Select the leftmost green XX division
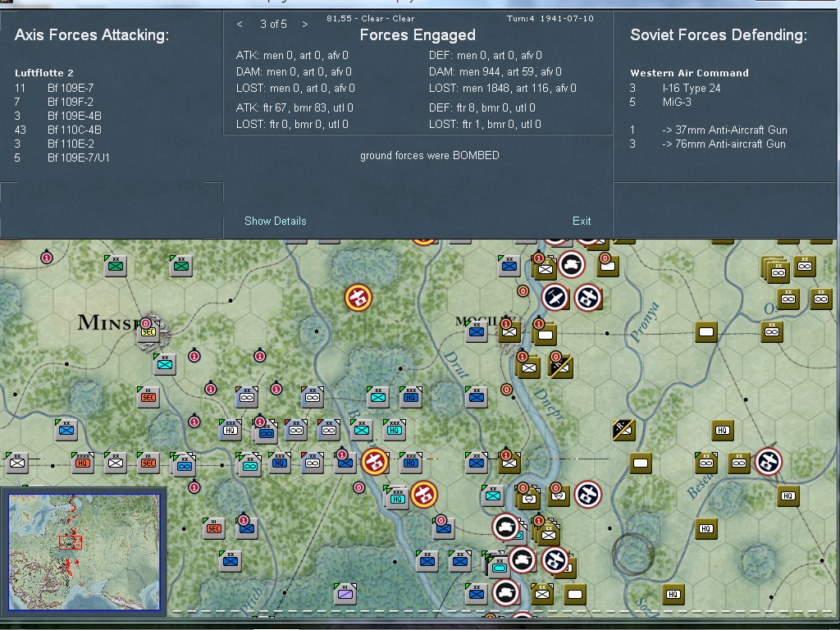The height and width of the screenshot is (630, 840). (115, 265)
